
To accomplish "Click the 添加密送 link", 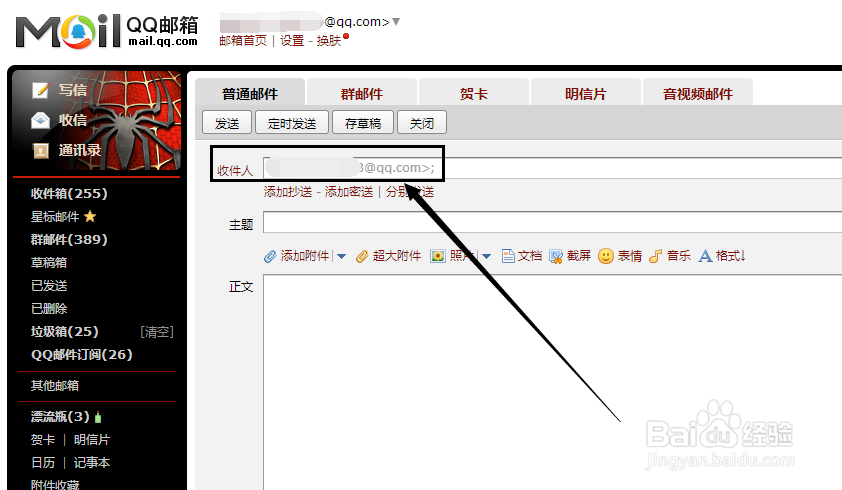I will [x=349, y=192].
